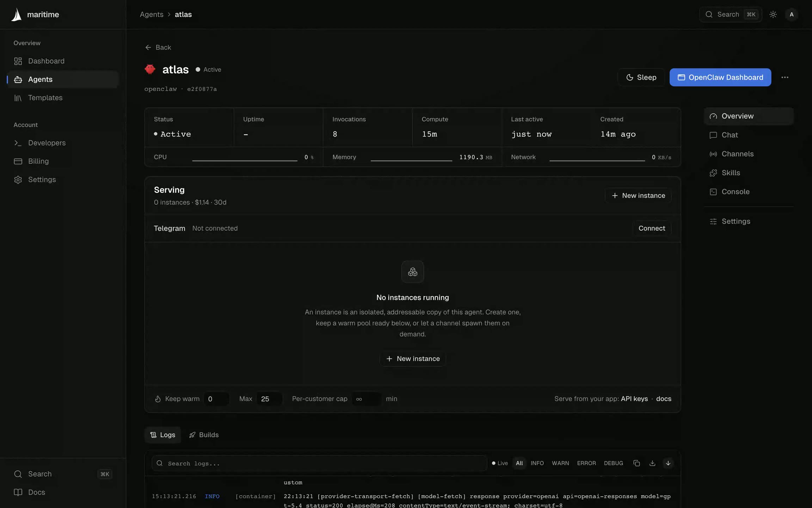The image size is (812, 508).
Task: Connect the Telegram channel
Action: pyautogui.click(x=652, y=228)
